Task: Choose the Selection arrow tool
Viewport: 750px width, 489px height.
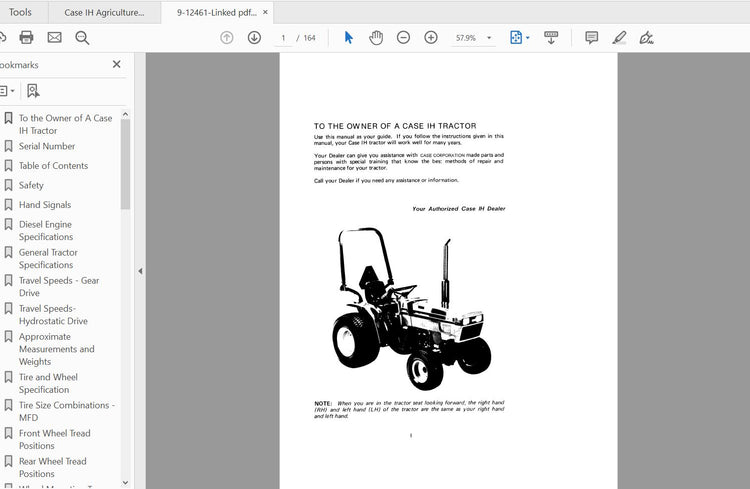Action: click(349, 37)
